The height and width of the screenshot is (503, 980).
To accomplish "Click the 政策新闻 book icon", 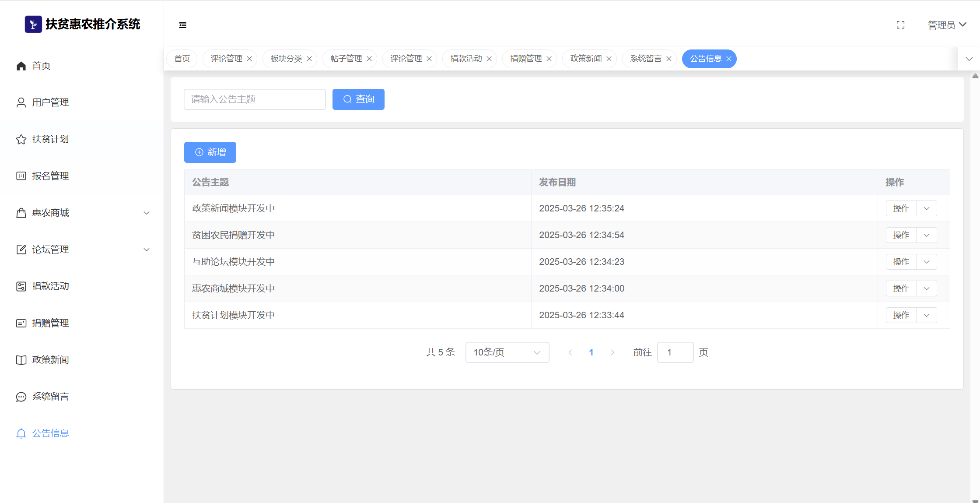I will point(21,360).
